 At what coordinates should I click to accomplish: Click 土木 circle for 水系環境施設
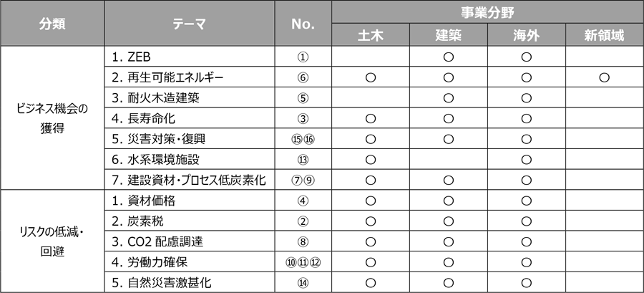pos(371,160)
